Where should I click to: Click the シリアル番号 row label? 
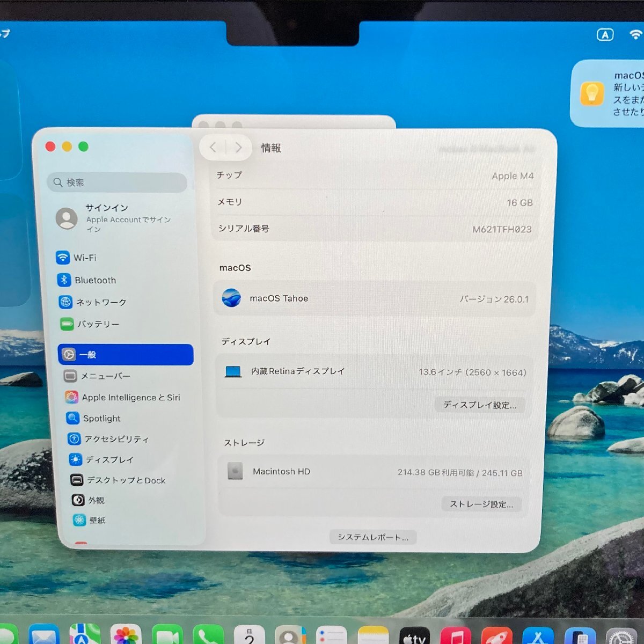pos(244,229)
